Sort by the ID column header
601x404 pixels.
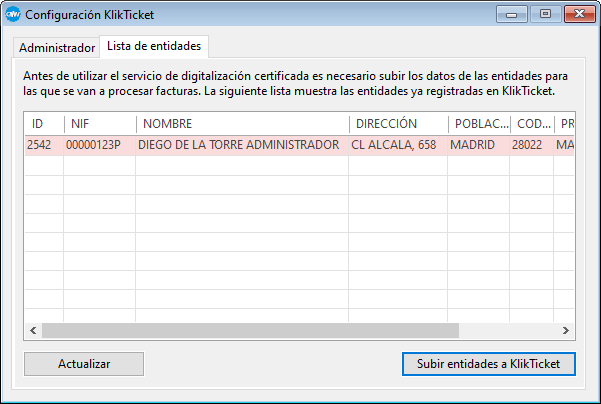pyautogui.click(x=43, y=124)
